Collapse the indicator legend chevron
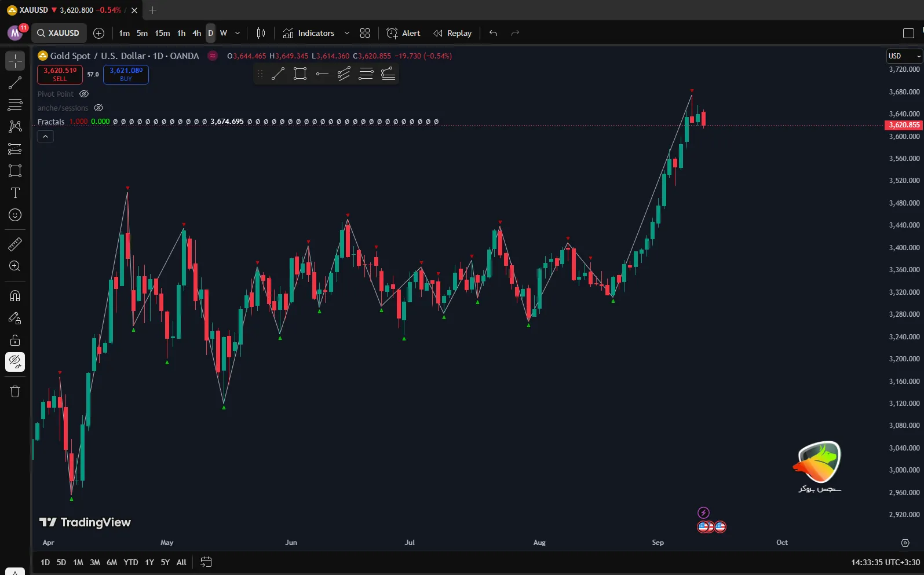 (x=45, y=137)
